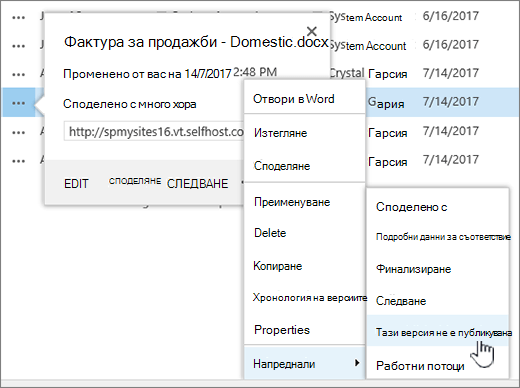Viewport: 520px width, 388px height.
Task: Select Преименуване menu entry
Action: pos(292,202)
